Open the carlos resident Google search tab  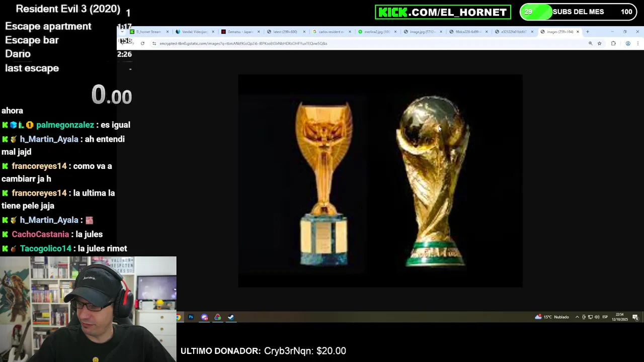[331, 32]
